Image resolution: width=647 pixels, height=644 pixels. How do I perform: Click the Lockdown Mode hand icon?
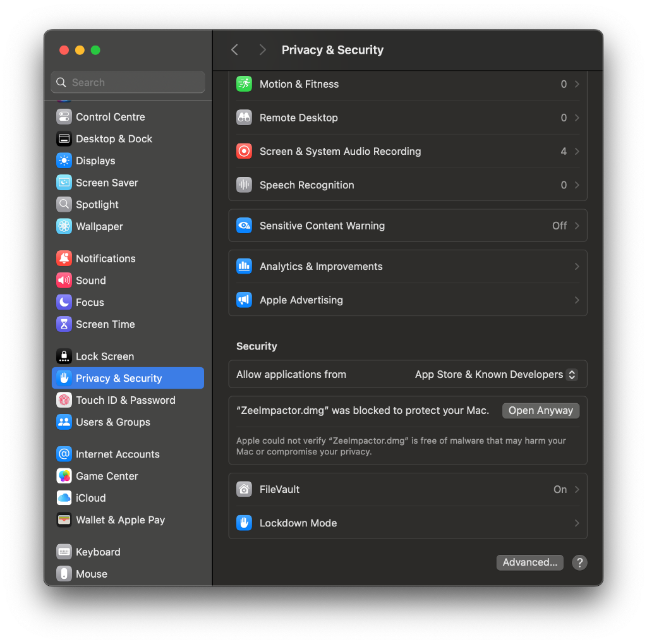coord(245,523)
